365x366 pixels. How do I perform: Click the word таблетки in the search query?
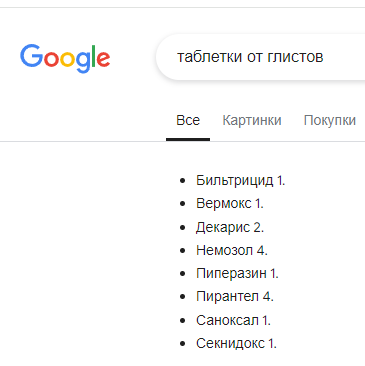click(209, 56)
